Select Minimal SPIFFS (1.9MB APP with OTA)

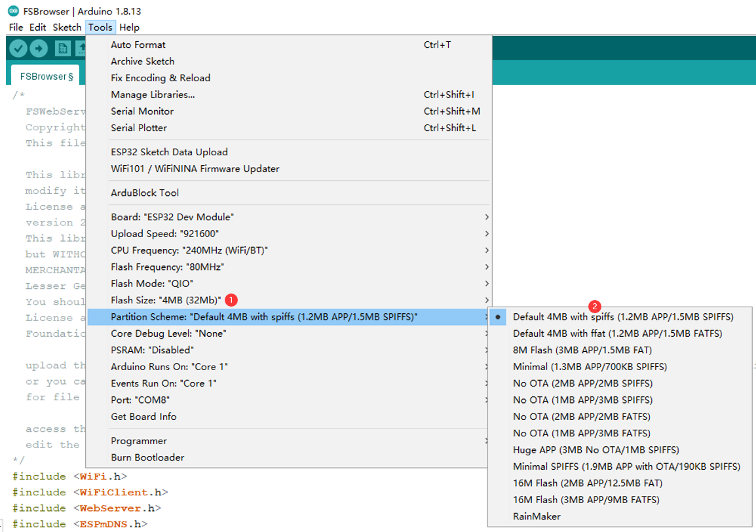pos(620,466)
